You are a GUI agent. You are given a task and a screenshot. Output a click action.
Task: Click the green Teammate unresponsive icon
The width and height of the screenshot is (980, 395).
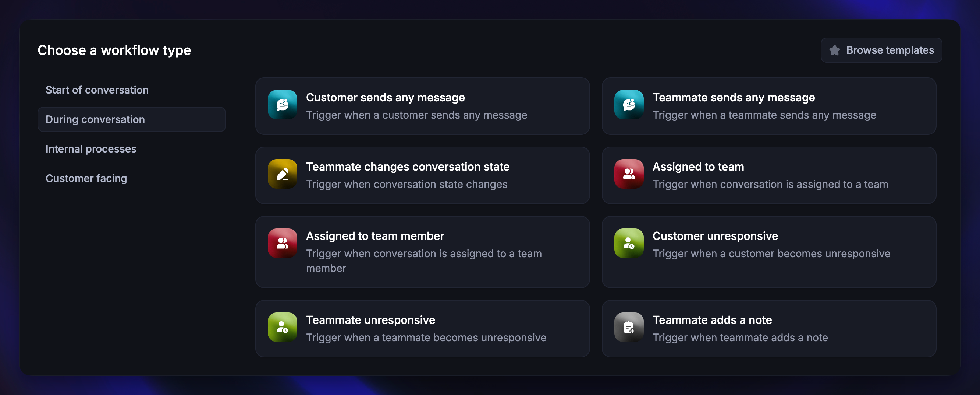282,327
